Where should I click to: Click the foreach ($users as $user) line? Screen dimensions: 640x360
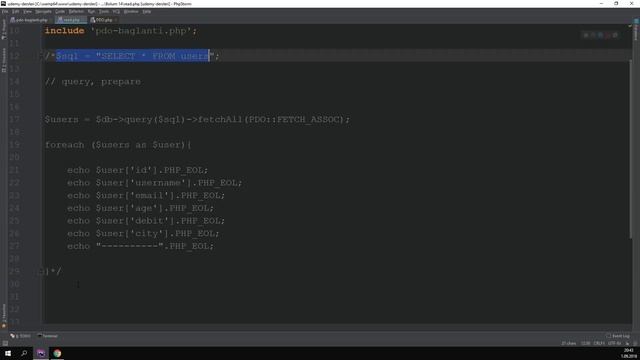(x=118, y=145)
